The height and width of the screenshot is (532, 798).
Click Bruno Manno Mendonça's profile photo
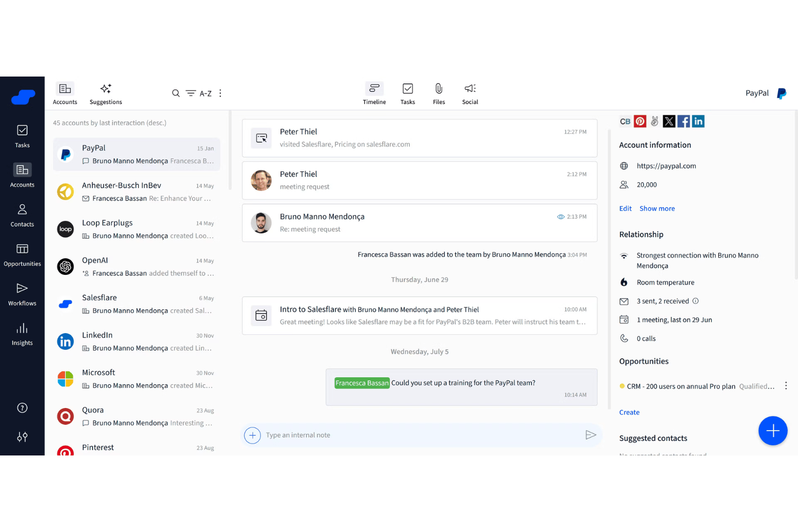point(262,223)
